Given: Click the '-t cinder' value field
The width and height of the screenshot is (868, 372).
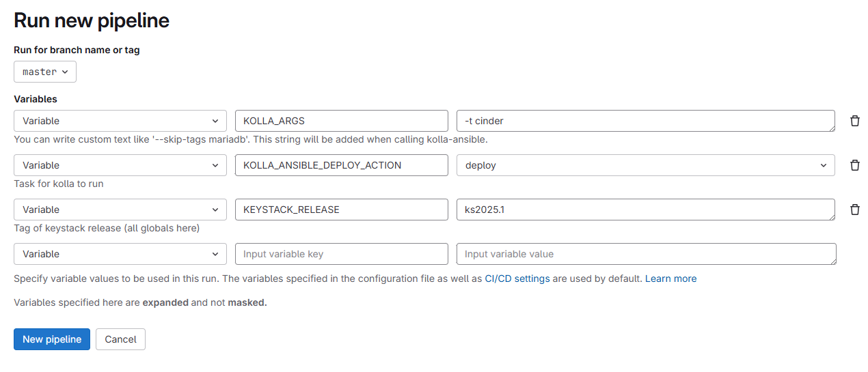Looking at the screenshot, I should click(x=645, y=121).
